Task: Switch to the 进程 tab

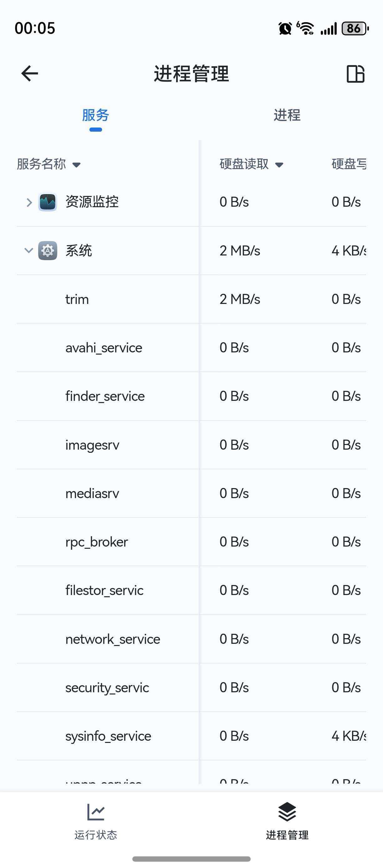Action: pos(287,115)
